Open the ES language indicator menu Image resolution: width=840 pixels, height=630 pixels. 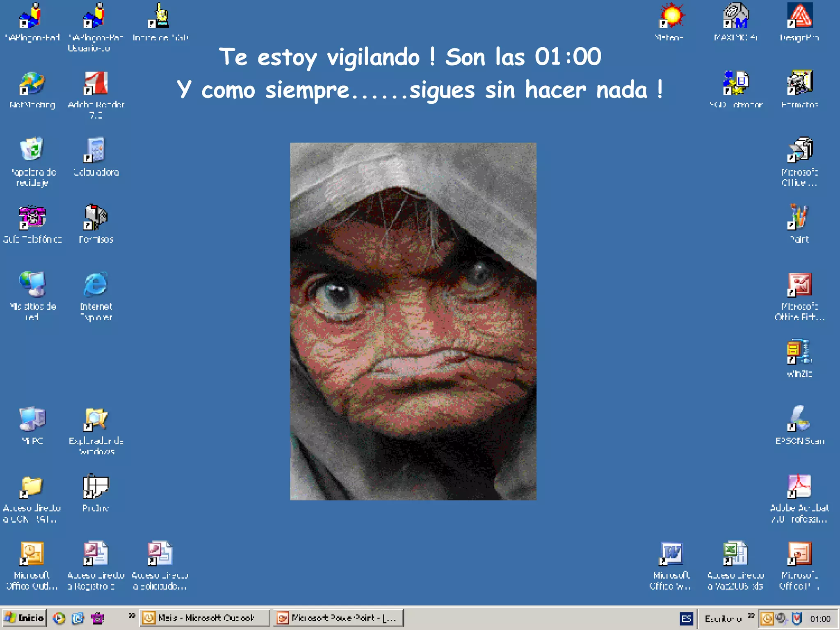(686, 619)
